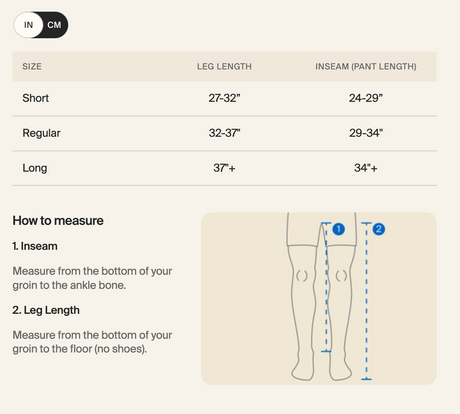The image size is (460, 414).
Task: Click blue marker number 1 on diagram
Action: pos(339,229)
